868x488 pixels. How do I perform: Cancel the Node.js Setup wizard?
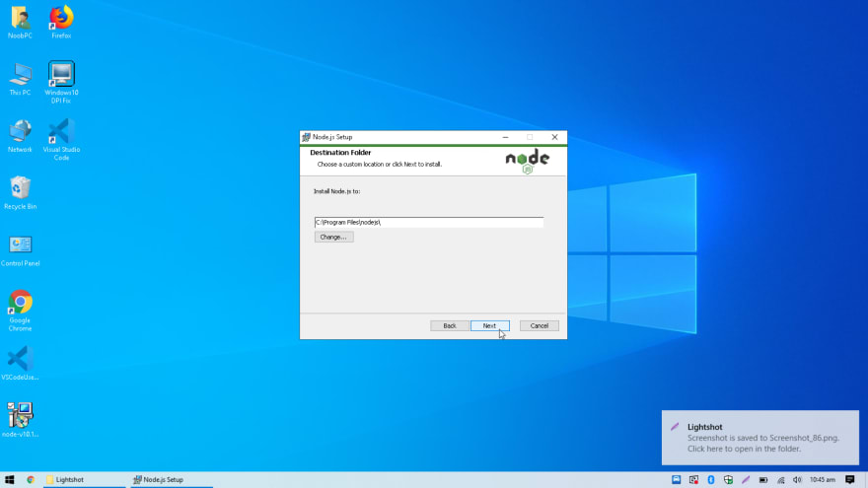pyautogui.click(x=540, y=326)
